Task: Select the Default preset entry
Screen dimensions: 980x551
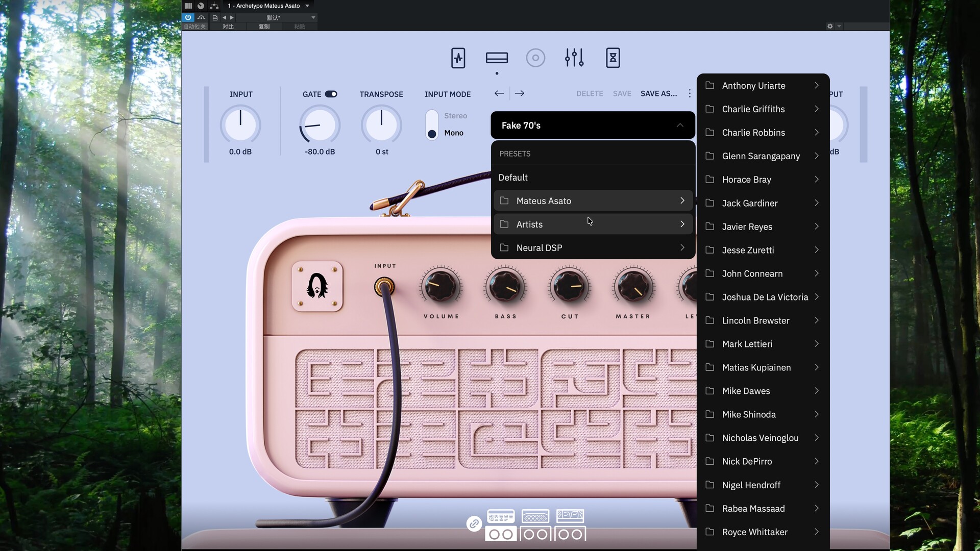Action: pyautogui.click(x=513, y=178)
